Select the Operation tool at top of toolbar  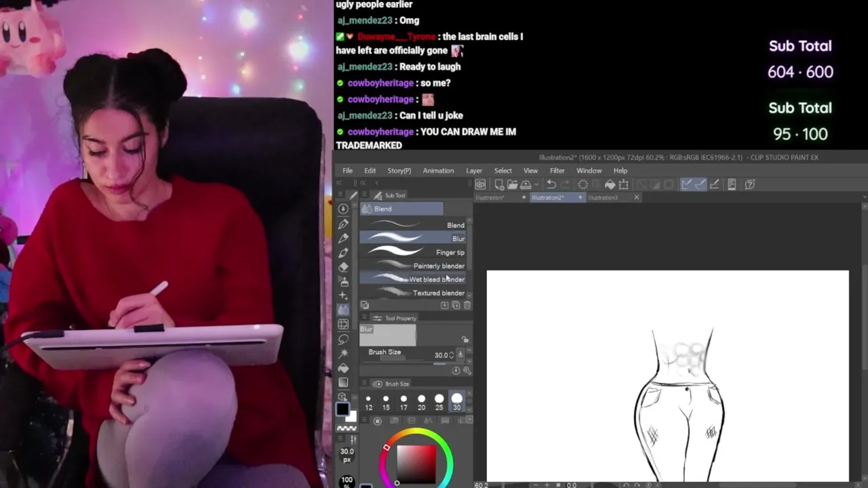pos(343,209)
